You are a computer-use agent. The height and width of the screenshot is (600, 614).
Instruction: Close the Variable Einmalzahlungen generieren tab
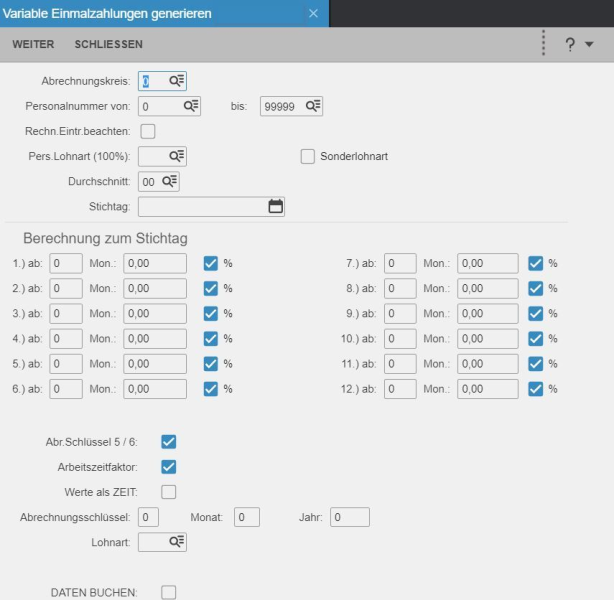(x=313, y=13)
